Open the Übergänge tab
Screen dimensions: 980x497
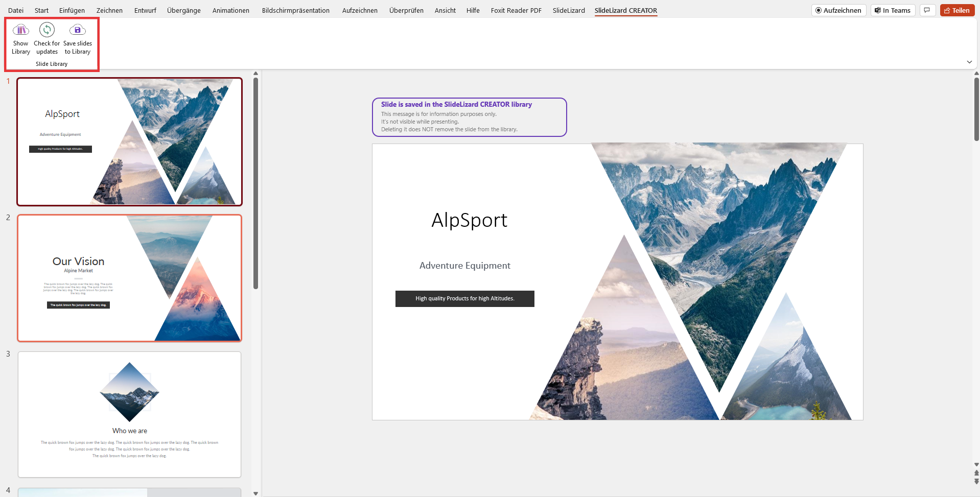183,10
